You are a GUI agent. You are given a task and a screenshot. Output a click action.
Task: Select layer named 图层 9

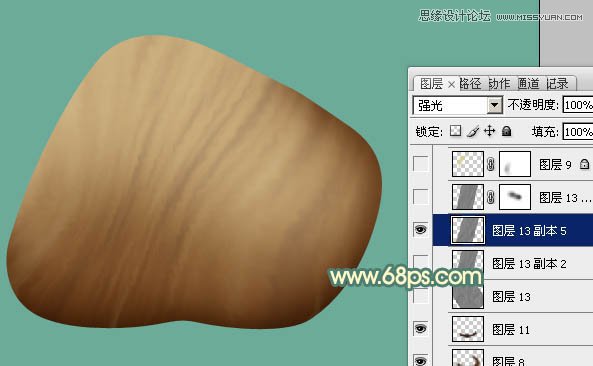pos(555,165)
